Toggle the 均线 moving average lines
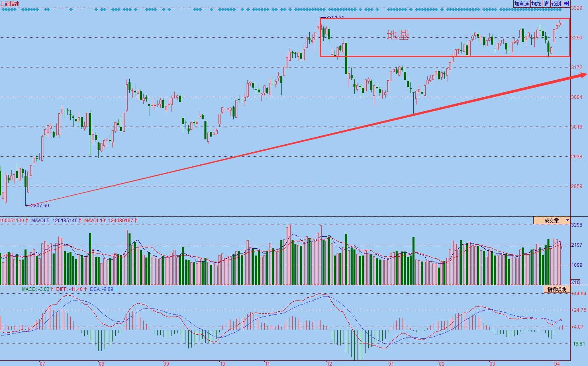The height and width of the screenshot is (366, 588). point(536,4)
